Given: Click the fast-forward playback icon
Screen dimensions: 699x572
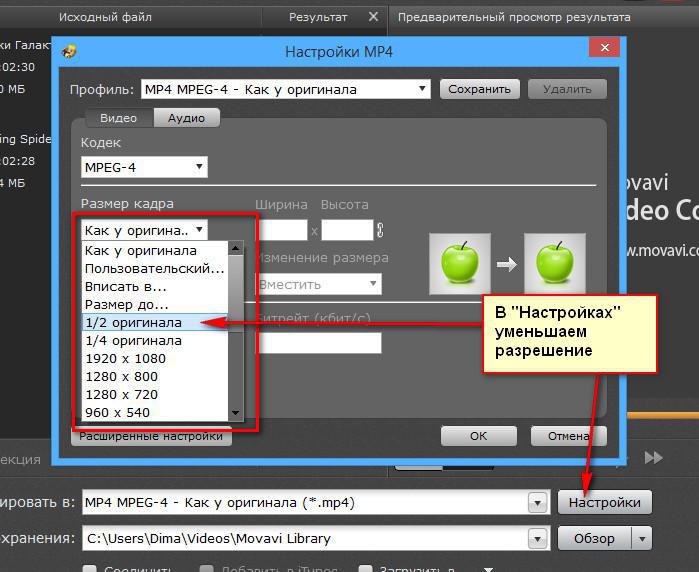Looking at the screenshot, I should (x=654, y=457).
